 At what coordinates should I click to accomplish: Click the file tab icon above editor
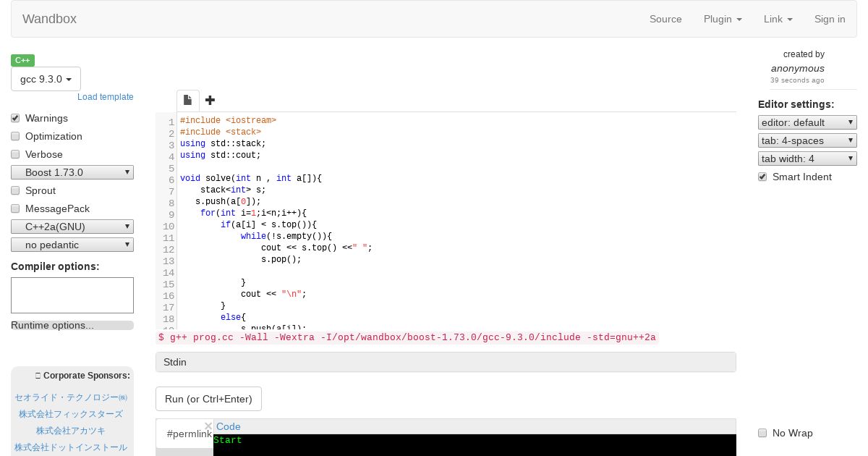187,100
